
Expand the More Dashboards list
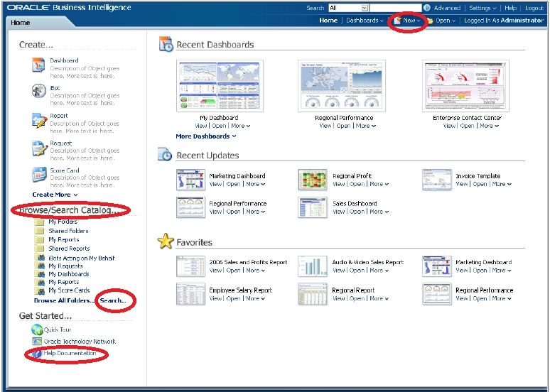(205, 136)
